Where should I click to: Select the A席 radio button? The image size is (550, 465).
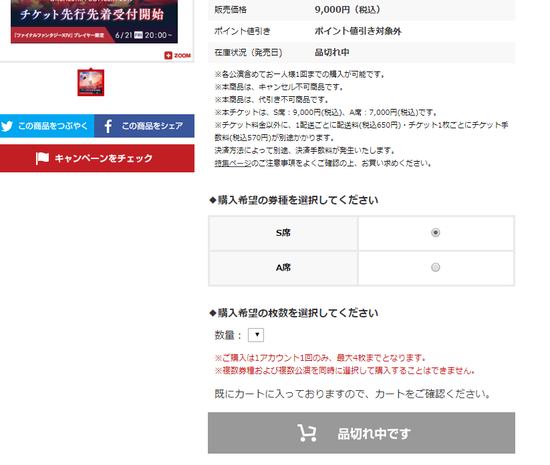435,268
